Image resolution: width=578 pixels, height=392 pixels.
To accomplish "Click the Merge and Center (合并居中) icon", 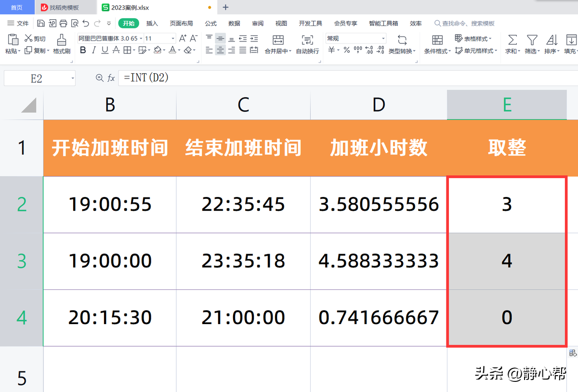I will 278,39.
